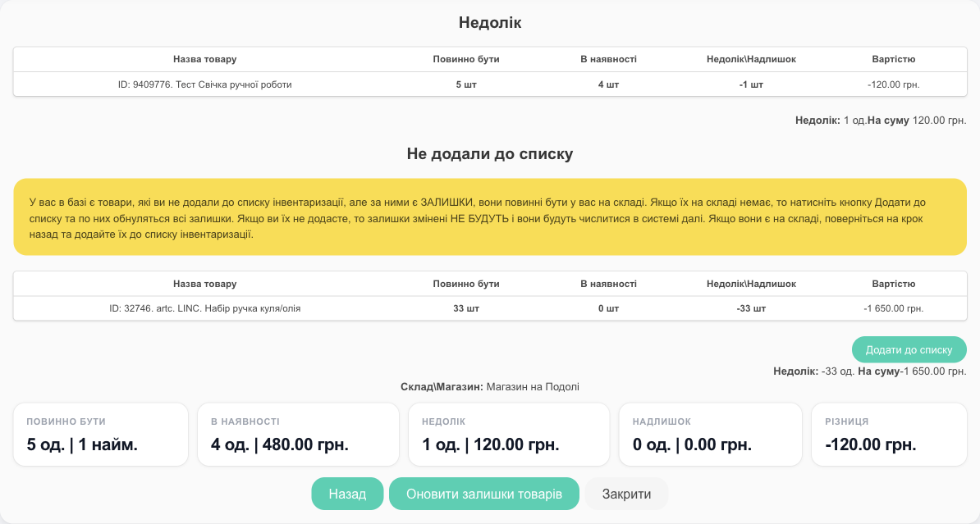Click the "Додати до списку" button
Viewport: 980px width, 524px height.
[909, 350]
